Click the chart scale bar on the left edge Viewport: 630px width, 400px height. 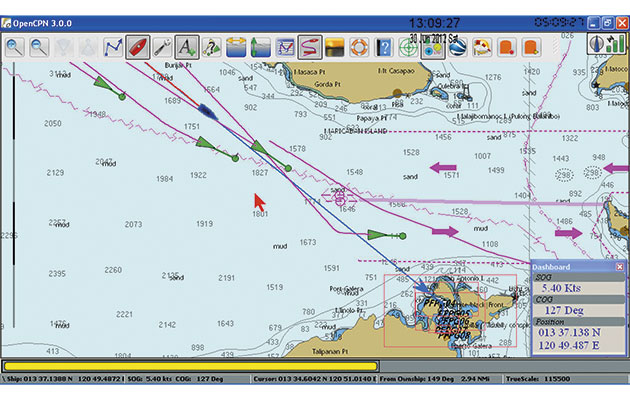coord(14,195)
